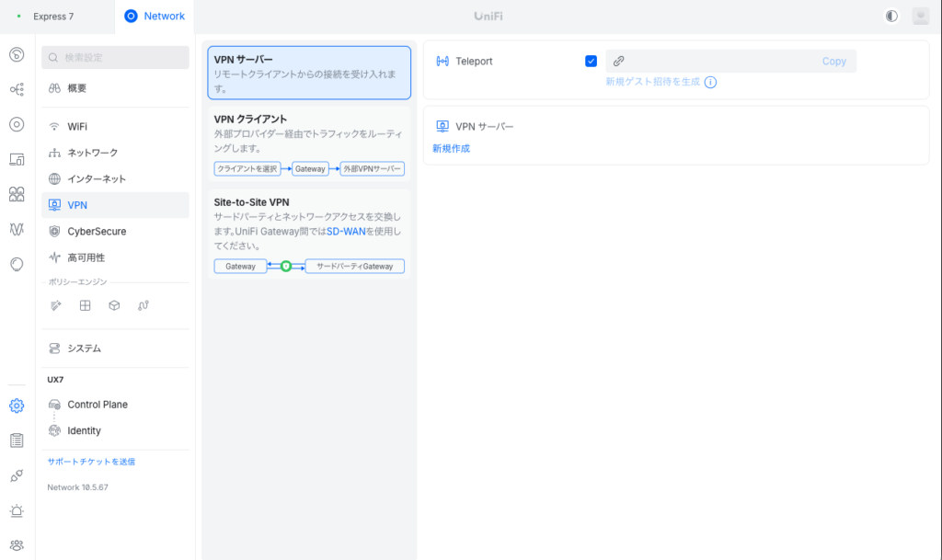Screen dimensions: 942x560
Task: Uncheck the Teleport checkbox
Action: [x=592, y=62]
